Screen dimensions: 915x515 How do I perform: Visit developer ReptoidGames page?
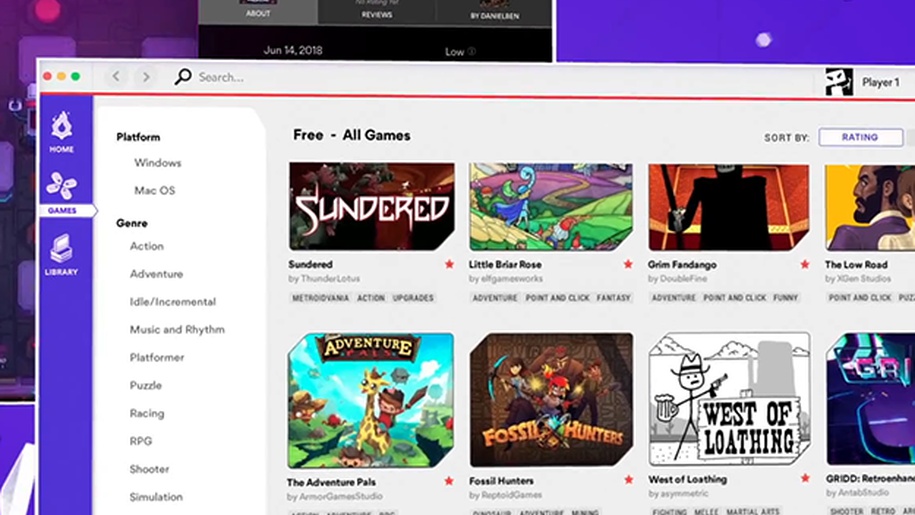pyautogui.click(x=505, y=495)
